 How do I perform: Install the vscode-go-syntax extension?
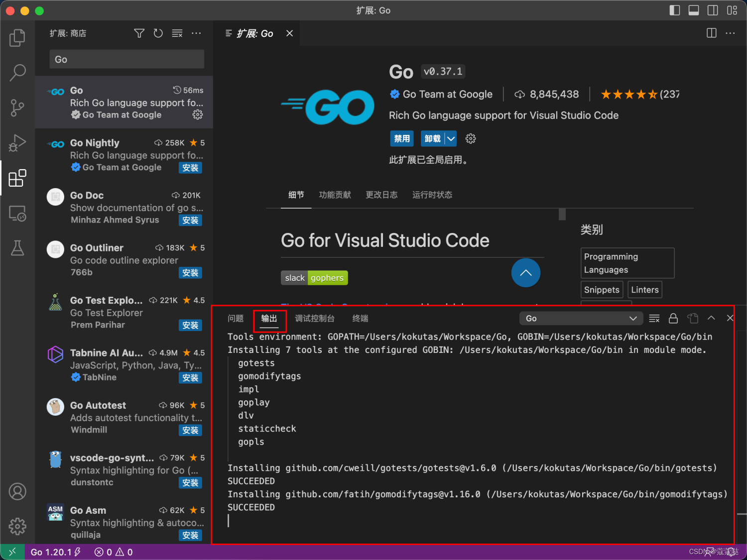(190, 483)
